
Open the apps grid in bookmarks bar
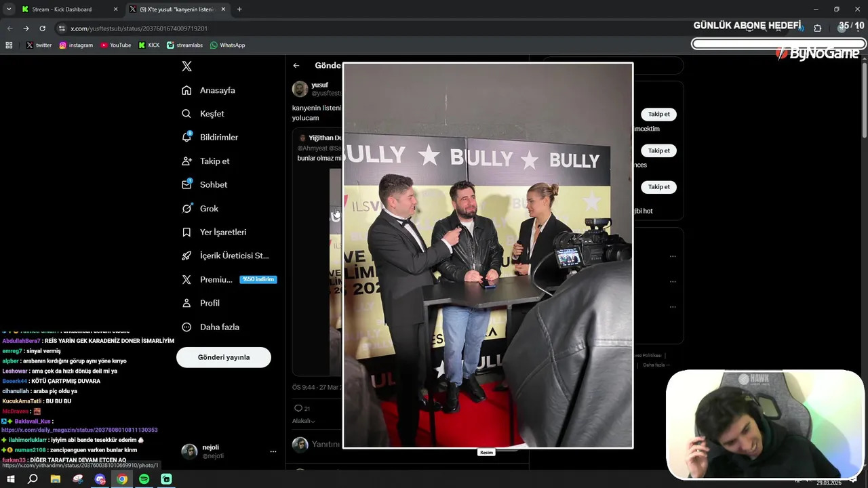(x=9, y=45)
